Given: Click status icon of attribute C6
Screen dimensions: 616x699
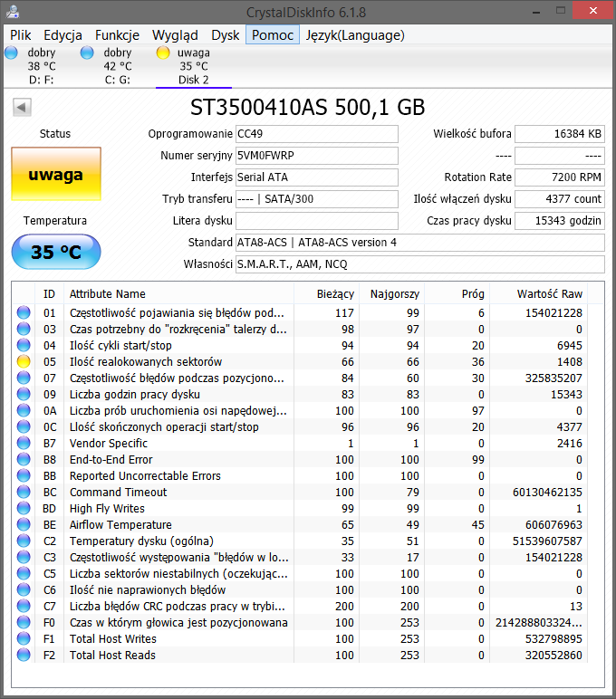Looking at the screenshot, I should click(x=24, y=589).
